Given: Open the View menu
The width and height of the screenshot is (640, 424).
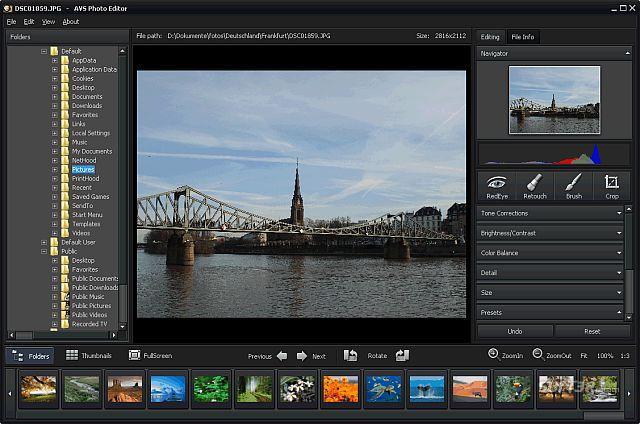Looking at the screenshot, I should point(48,22).
